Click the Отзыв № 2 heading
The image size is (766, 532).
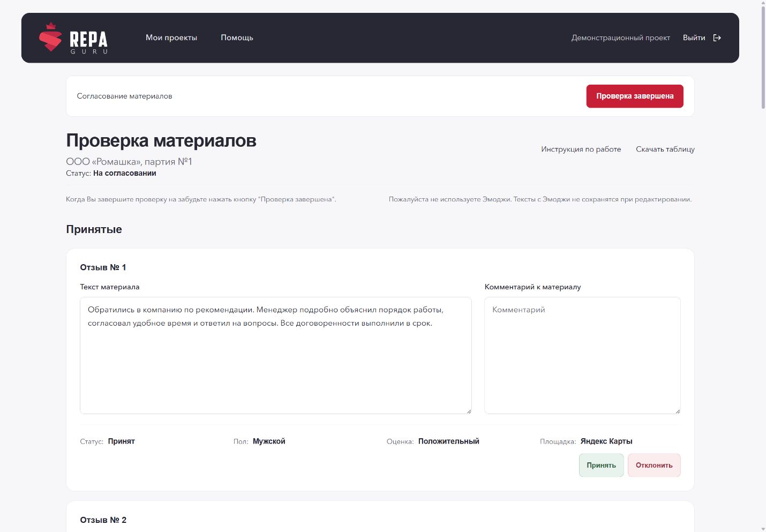pos(103,520)
